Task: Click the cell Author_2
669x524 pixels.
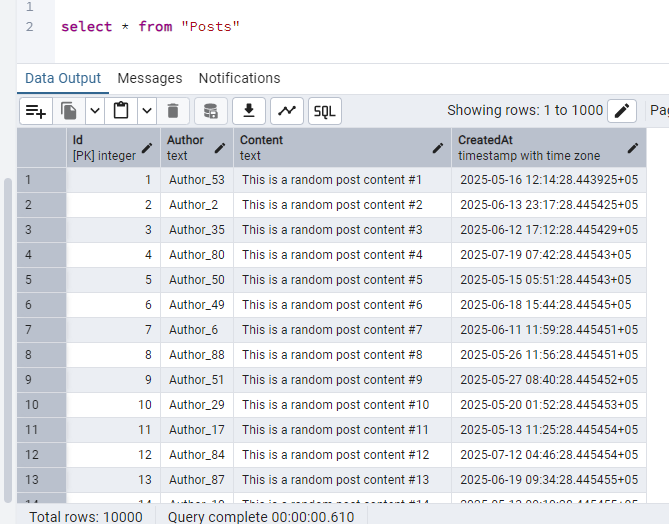Action: point(197,205)
